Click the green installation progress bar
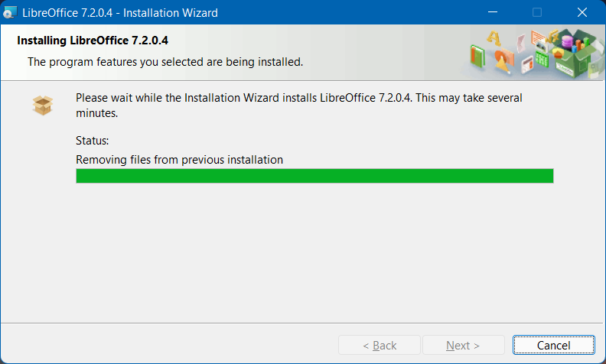 tap(314, 177)
